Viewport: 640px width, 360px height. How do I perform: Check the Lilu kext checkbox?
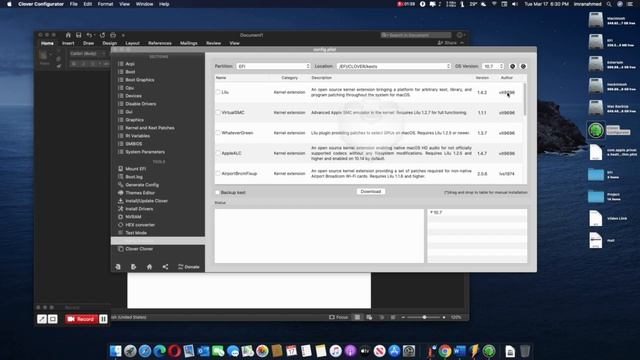(218, 92)
